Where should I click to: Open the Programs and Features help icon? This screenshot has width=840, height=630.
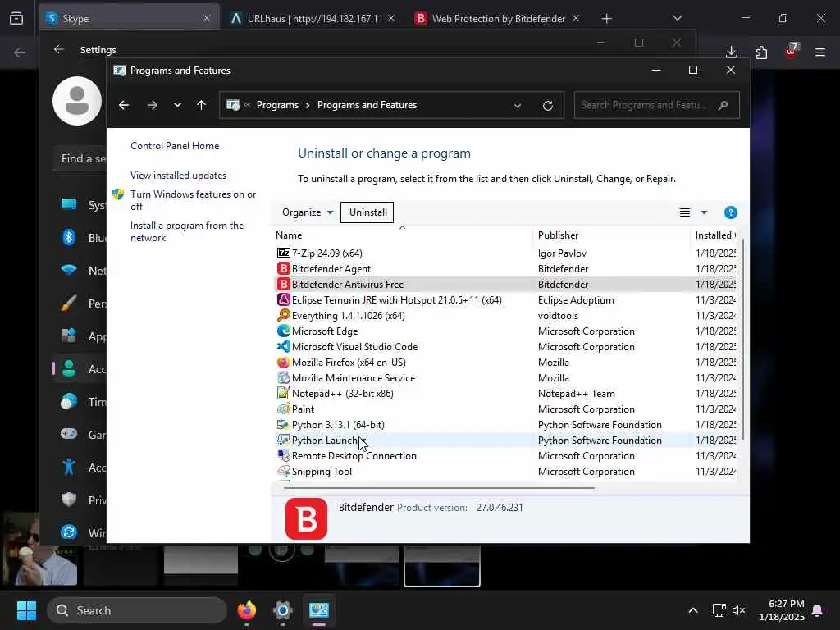coord(730,212)
